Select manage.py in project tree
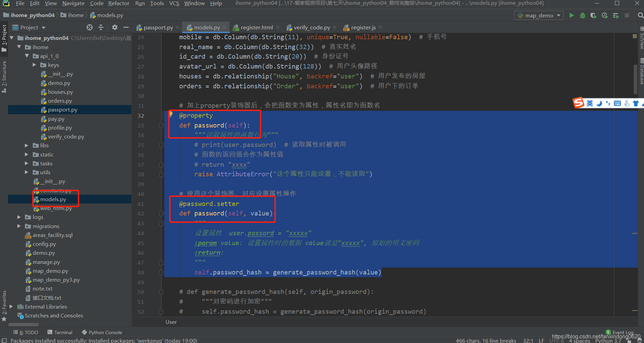Image resolution: width=644 pixels, height=343 pixels. pyautogui.click(x=46, y=262)
